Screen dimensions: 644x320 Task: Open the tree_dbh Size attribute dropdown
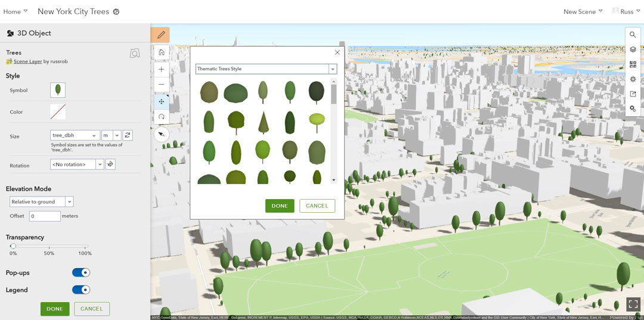[75, 135]
